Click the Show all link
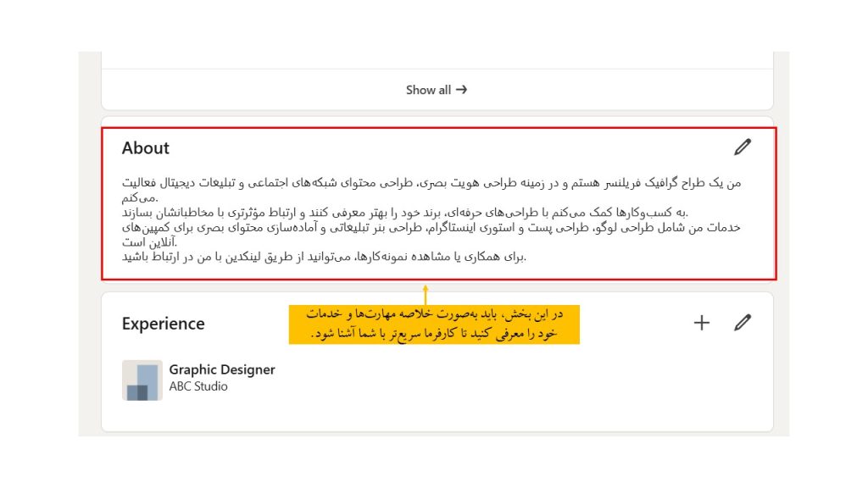The image size is (868, 488). tap(437, 90)
